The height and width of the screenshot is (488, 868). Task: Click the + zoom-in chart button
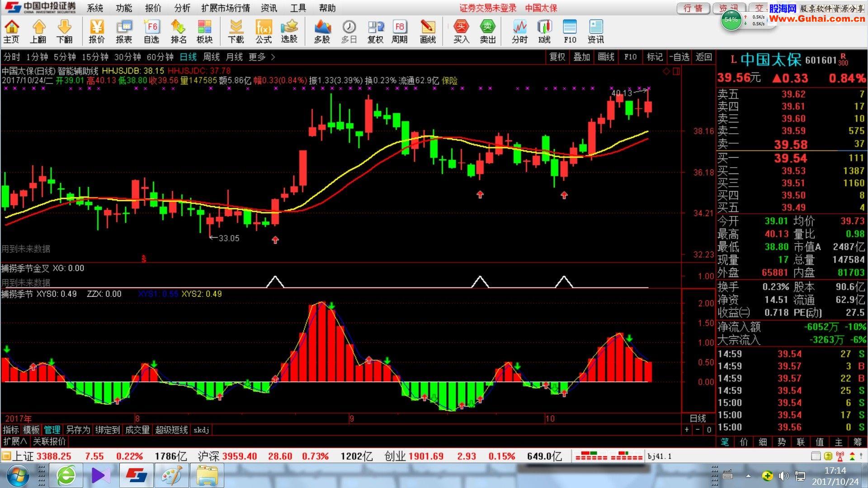687,430
